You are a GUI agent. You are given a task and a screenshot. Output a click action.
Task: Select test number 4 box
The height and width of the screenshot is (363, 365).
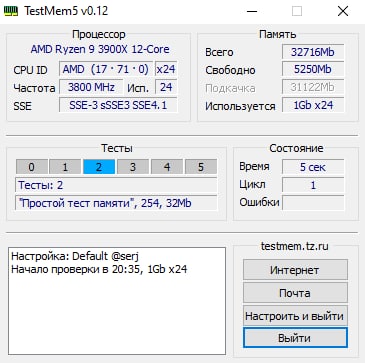pos(167,167)
